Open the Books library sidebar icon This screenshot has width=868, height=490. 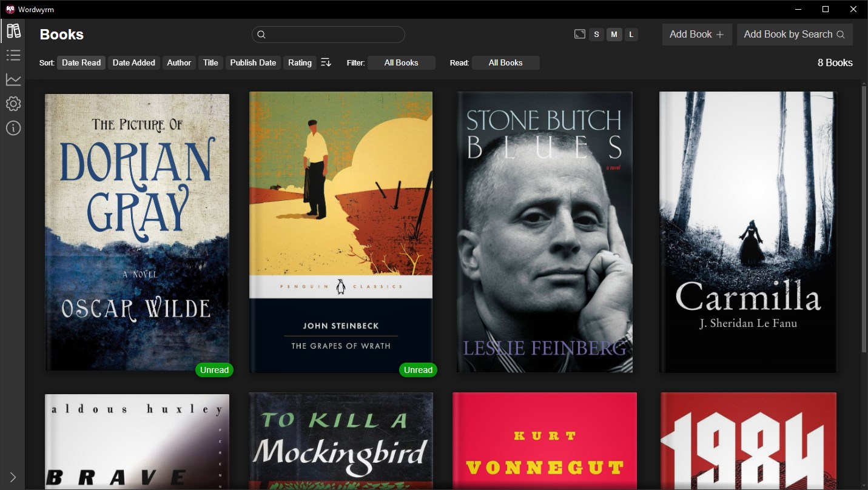13,30
